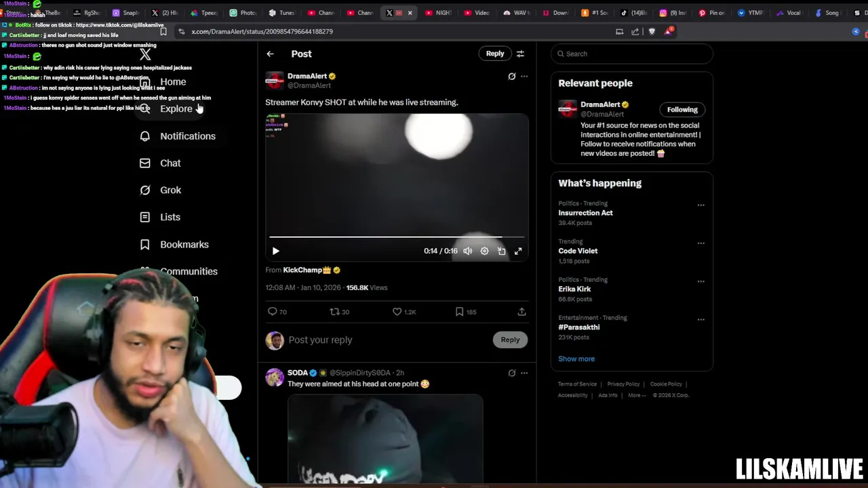Toggle fullscreen on the video player
Screen dimensions: 868x488
[518, 251]
